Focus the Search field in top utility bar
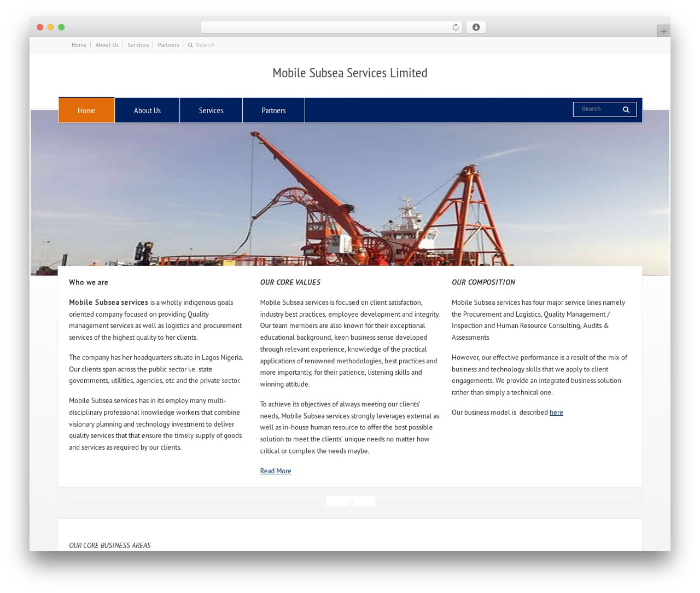Screen dimensions: 700x593 pyautogui.click(x=205, y=45)
